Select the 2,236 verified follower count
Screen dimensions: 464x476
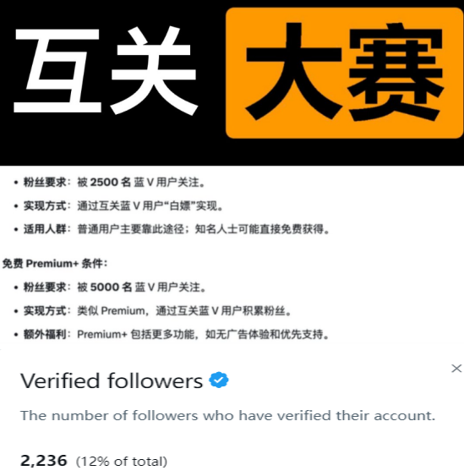pyautogui.click(x=43, y=461)
